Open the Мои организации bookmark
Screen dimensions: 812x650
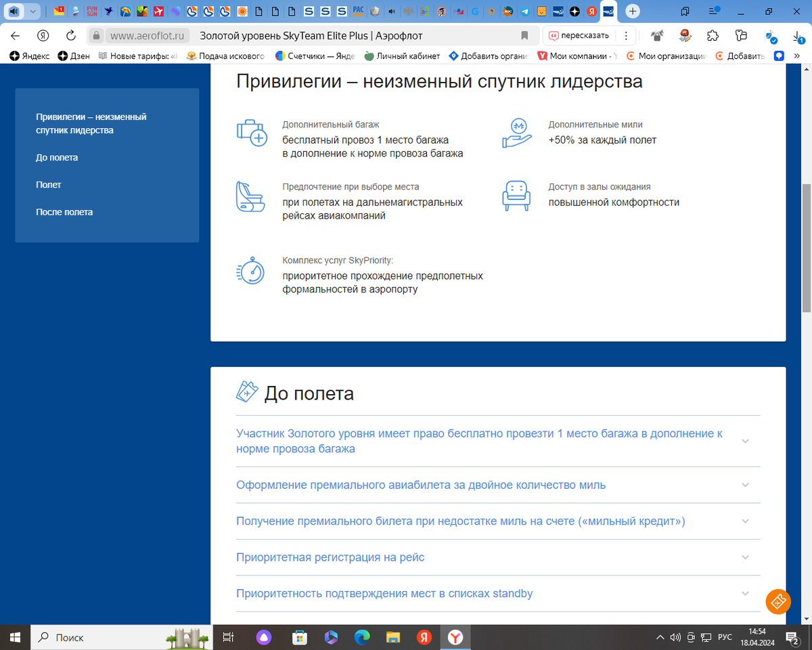click(666, 56)
